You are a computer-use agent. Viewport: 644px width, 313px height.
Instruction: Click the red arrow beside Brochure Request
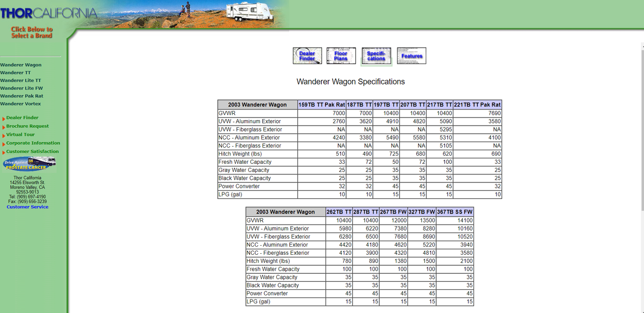(x=4, y=127)
